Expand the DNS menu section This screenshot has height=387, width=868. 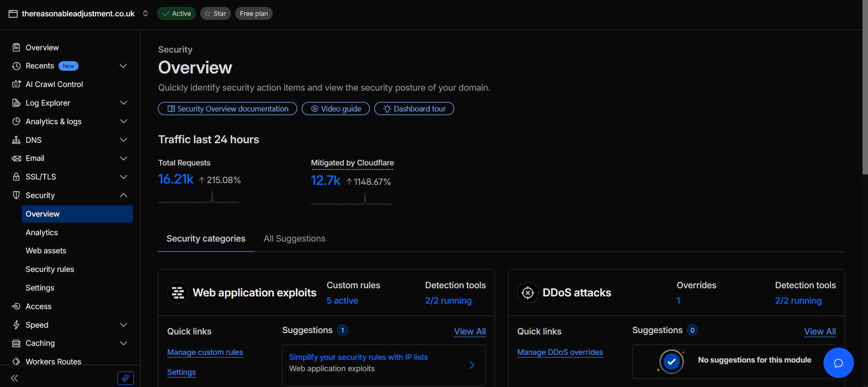coord(123,140)
